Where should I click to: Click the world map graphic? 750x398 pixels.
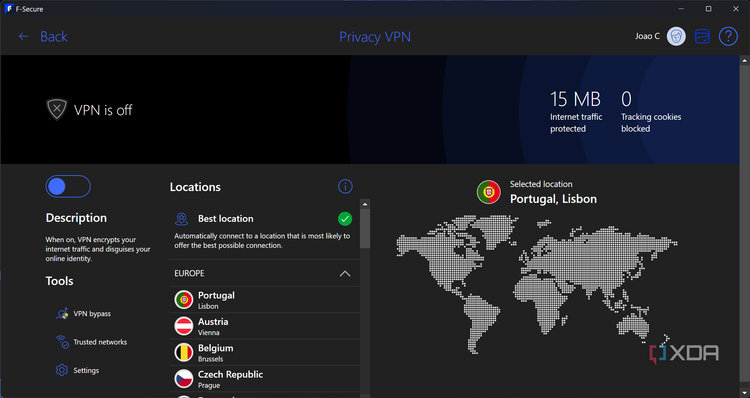click(537, 284)
